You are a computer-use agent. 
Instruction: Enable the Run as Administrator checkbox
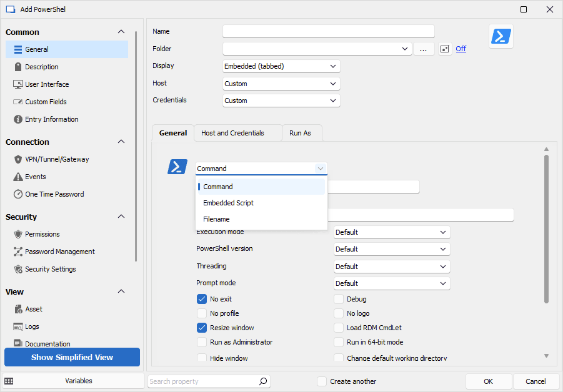(202, 342)
